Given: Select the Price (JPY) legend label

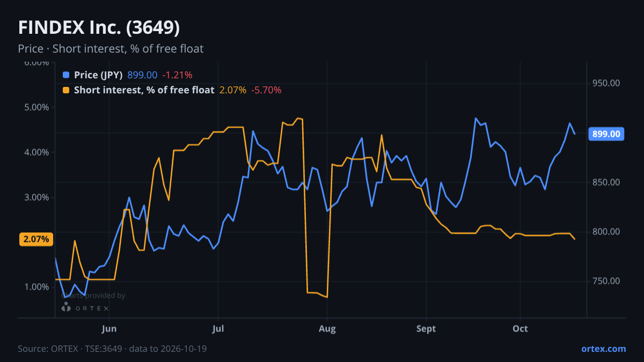Looking at the screenshot, I should coord(98,75).
